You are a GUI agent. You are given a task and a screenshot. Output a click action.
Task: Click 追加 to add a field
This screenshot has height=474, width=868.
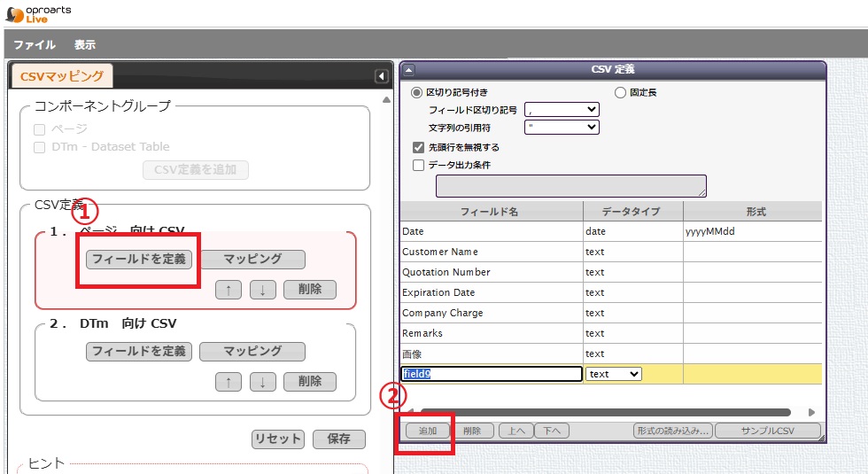click(x=428, y=431)
